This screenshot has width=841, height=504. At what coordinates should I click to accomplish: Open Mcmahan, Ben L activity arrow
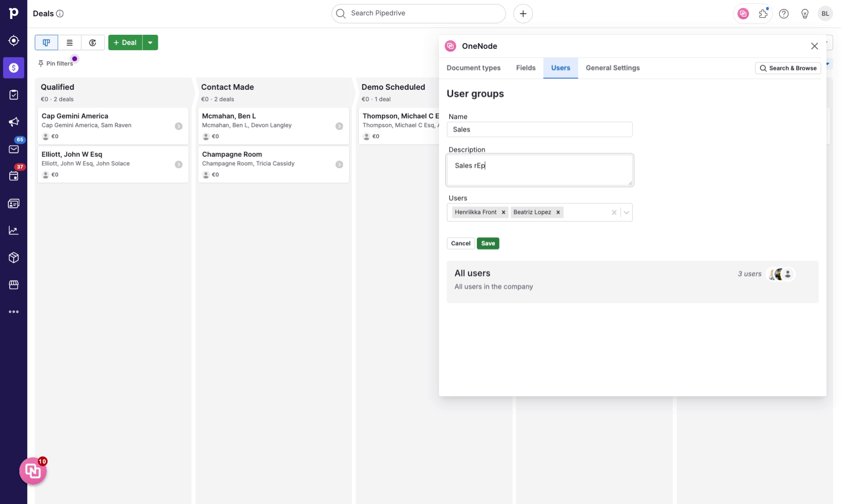[x=339, y=126]
